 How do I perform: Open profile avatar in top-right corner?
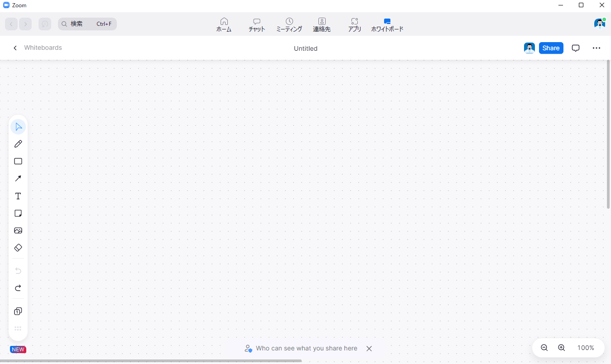coord(600,24)
